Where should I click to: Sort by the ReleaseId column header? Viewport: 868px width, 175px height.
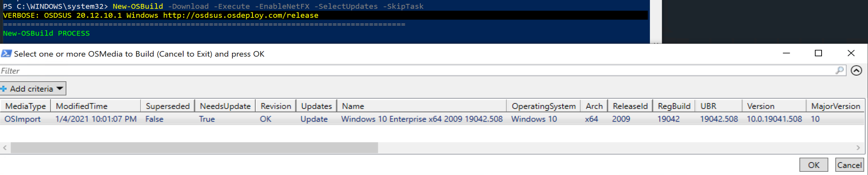click(x=630, y=106)
